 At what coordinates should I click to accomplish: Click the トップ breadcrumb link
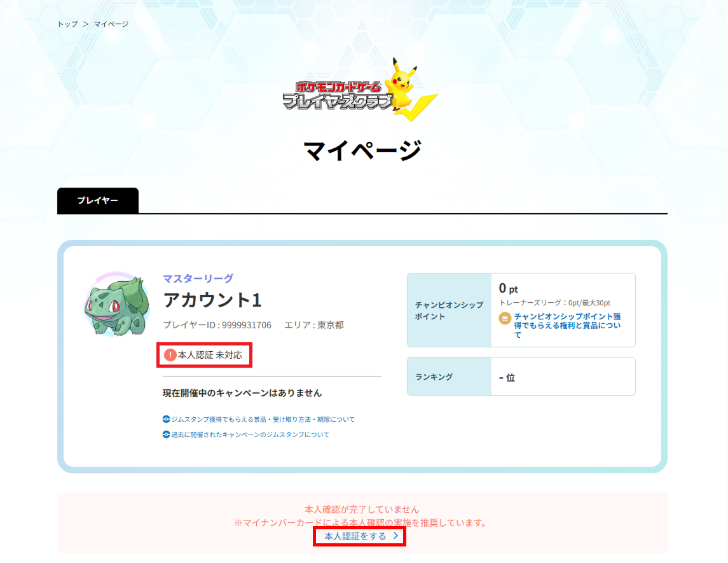point(68,24)
